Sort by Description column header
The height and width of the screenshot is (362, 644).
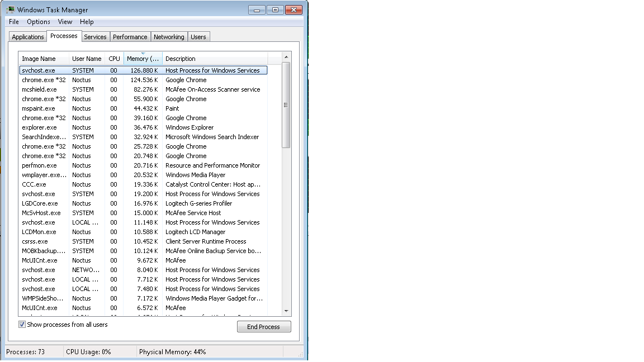(x=215, y=59)
